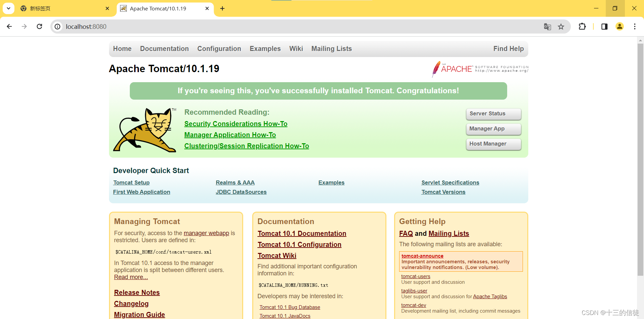Image resolution: width=644 pixels, height=319 pixels.
Task: Open Wiki in the nav bar
Action: point(296,49)
